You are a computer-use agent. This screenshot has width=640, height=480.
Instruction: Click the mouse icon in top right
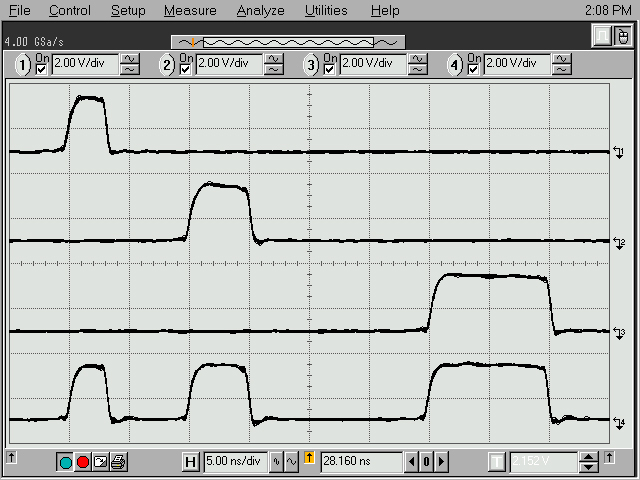[x=621, y=37]
